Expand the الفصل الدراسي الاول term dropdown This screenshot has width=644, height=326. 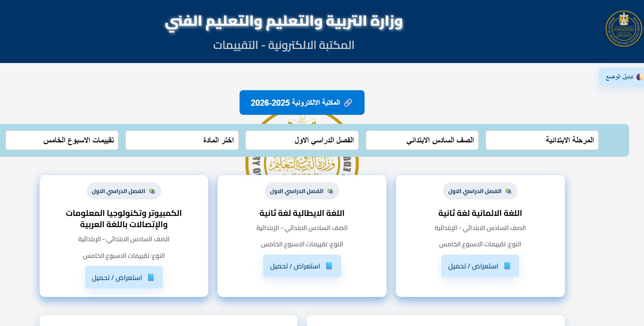coord(302,140)
